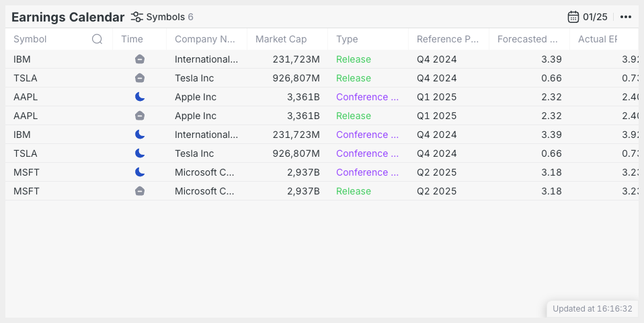Click Release type in the IBM row
Screen dimensions: 644x323
pos(353,59)
